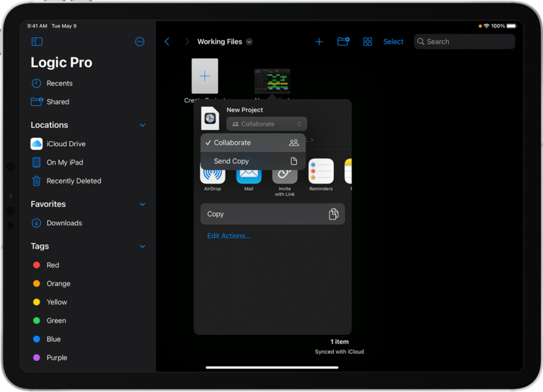Tap the 9:41 AM clock

[37, 26]
